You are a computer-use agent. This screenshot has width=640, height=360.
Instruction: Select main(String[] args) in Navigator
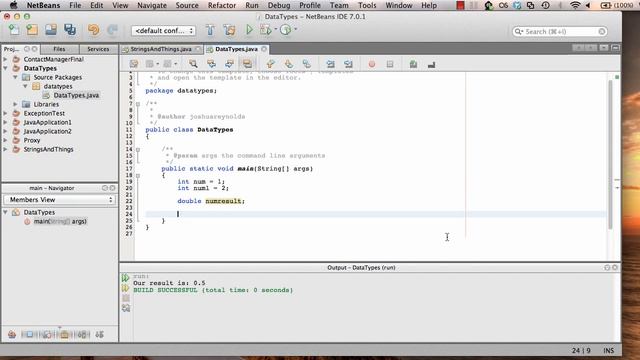tap(60, 221)
